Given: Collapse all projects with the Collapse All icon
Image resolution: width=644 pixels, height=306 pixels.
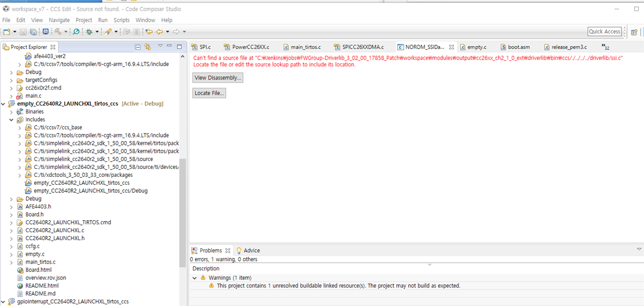Looking at the screenshot, I should [x=138, y=46].
